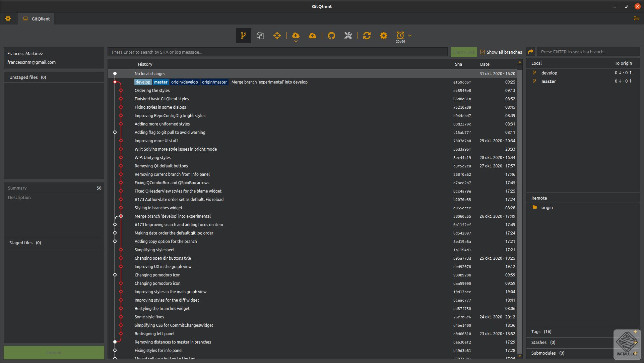The height and width of the screenshot is (363, 644).
Task: Select commit 'Improving RepoConfigDlg bright styles'
Action: [x=312, y=115]
